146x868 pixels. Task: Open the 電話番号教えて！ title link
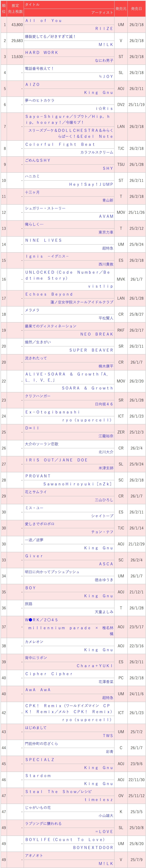(39, 68)
